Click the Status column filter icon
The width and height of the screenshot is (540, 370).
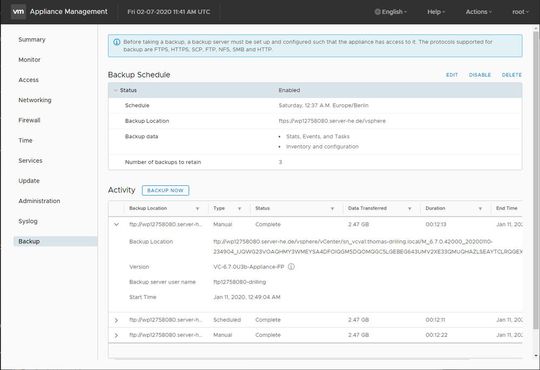point(332,209)
